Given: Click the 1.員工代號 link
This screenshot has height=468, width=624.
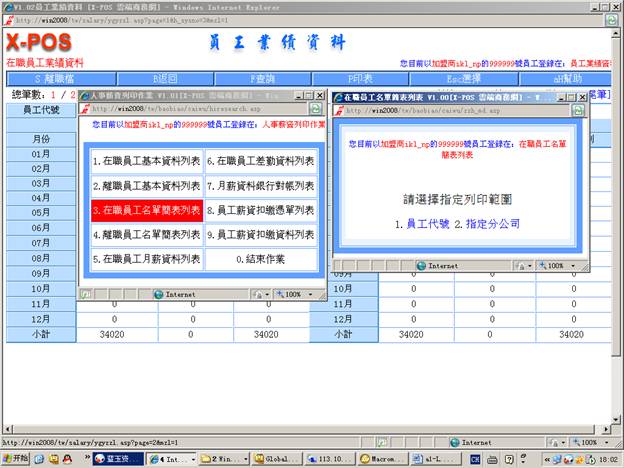Looking at the screenshot, I should (422, 224).
